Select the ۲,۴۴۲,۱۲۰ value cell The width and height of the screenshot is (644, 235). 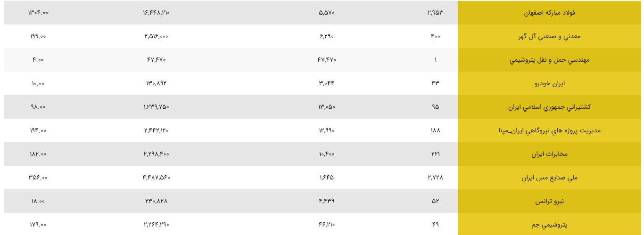(x=156, y=130)
